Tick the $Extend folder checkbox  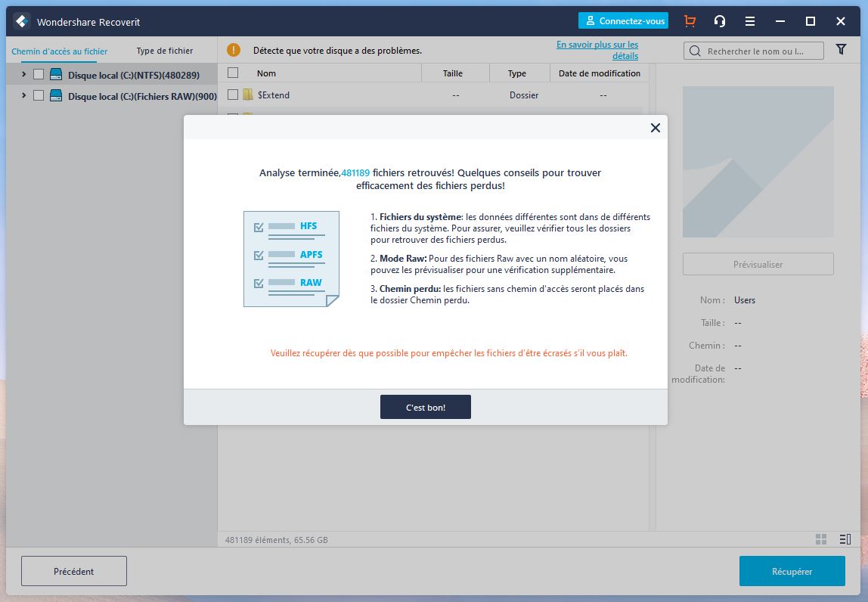233,95
